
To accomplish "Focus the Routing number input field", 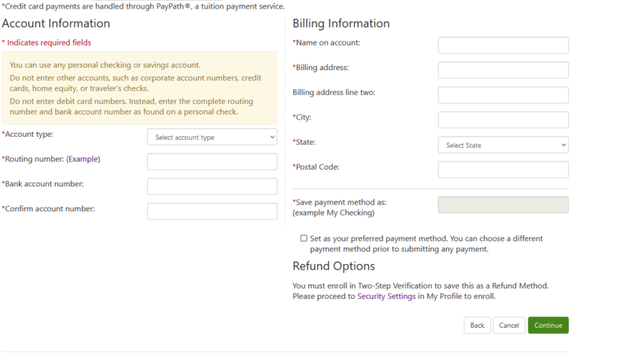I will click(x=212, y=162).
